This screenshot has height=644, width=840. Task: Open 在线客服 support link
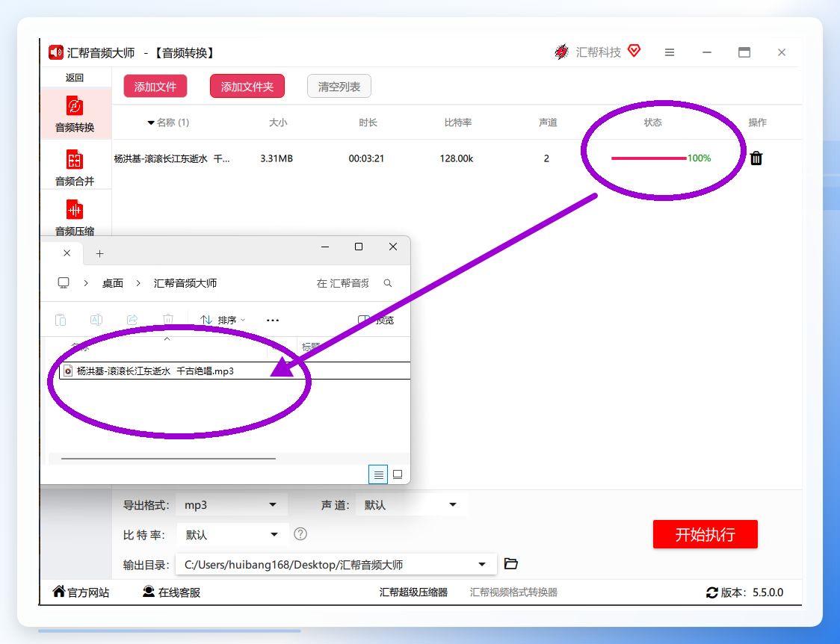pos(171,592)
